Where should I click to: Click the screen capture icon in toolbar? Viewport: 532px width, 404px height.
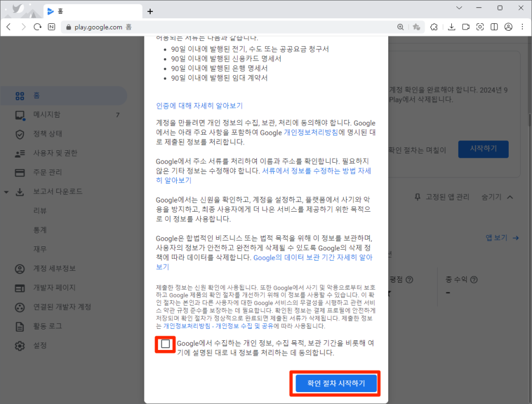tap(480, 27)
